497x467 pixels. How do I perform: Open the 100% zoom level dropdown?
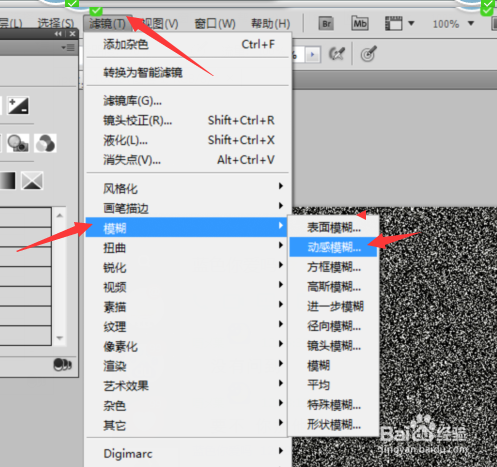click(x=471, y=23)
